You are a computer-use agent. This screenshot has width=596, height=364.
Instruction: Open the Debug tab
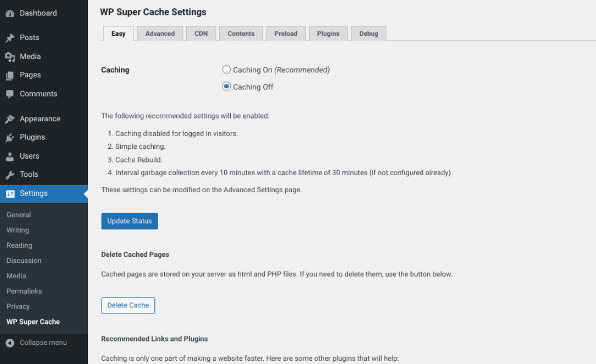point(369,33)
